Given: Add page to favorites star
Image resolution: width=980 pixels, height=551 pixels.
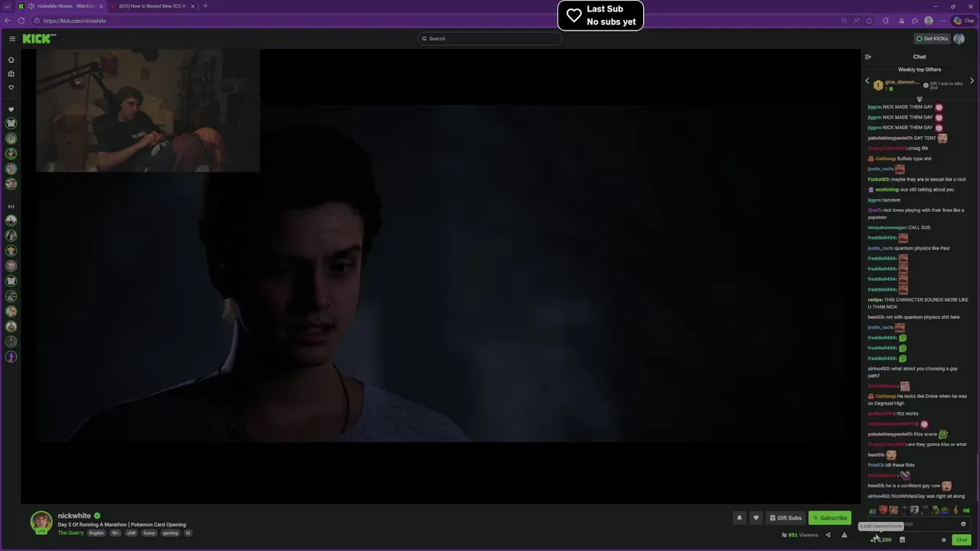Looking at the screenshot, I should pyautogui.click(x=869, y=21).
